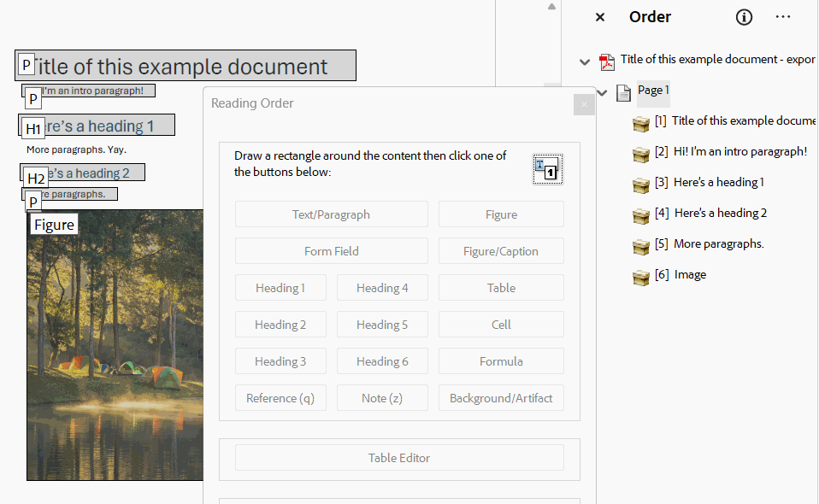The image size is (819, 504).
Task: Click the Page 1 page icon
Action: click(x=623, y=92)
